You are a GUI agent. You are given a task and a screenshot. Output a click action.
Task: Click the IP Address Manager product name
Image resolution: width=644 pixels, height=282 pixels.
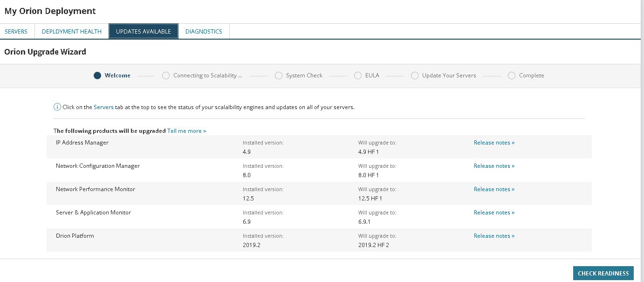pyautogui.click(x=82, y=143)
